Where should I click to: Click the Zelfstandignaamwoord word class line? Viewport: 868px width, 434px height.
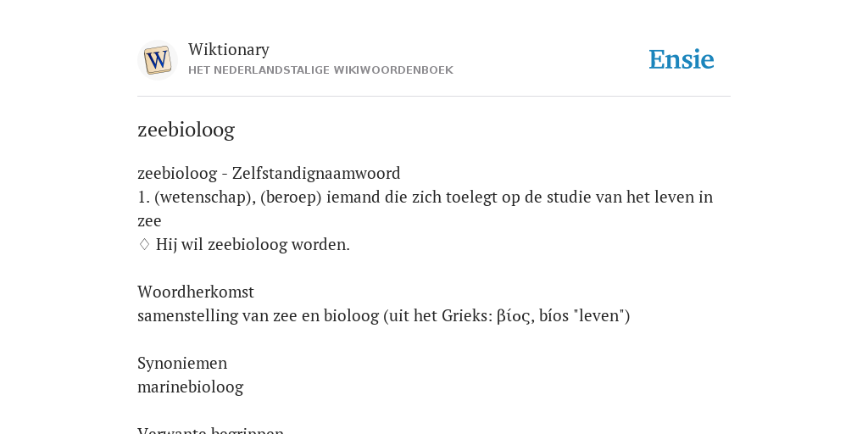(269, 173)
